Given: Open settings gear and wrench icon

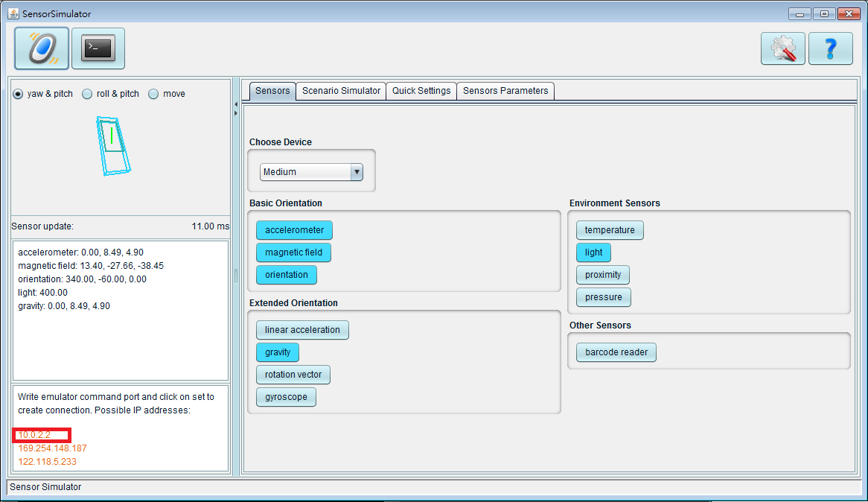Looking at the screenshot, I should pos(782,48).
